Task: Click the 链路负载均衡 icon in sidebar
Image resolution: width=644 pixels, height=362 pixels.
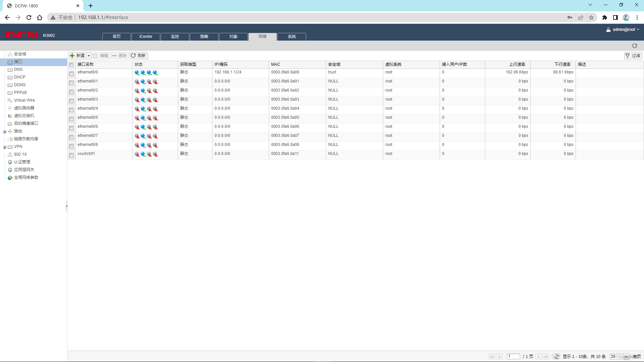Action: point(10,139)
